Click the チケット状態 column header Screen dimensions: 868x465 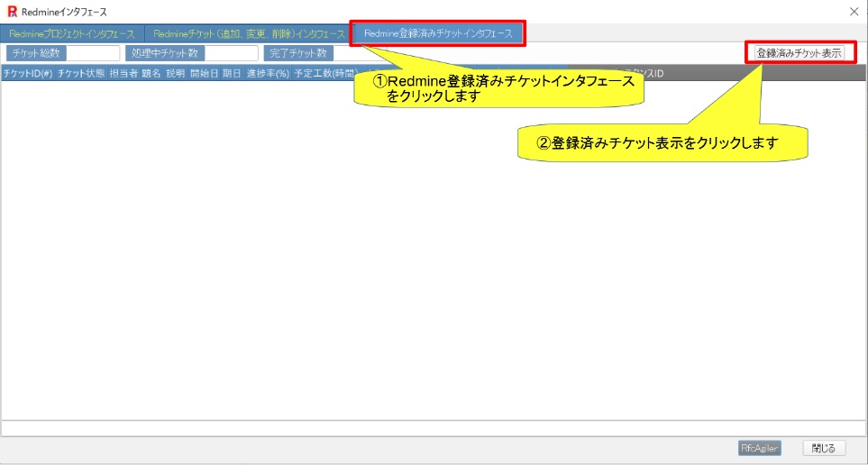pyautogui.click(x=81, y=73)
